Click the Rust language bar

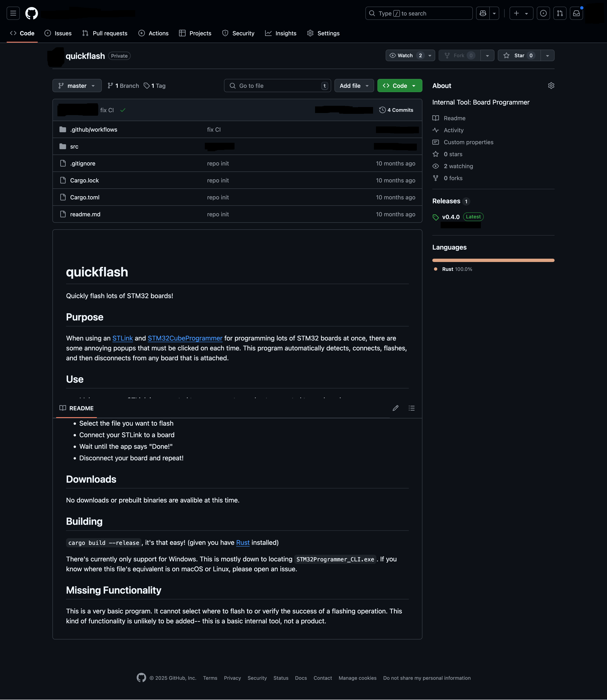coord(493,260)
